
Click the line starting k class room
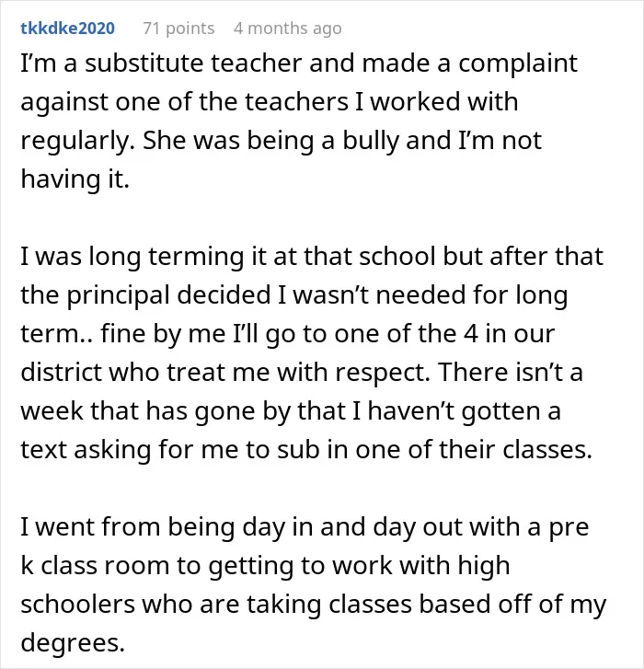pyautogui.click(x=265, y=566)
